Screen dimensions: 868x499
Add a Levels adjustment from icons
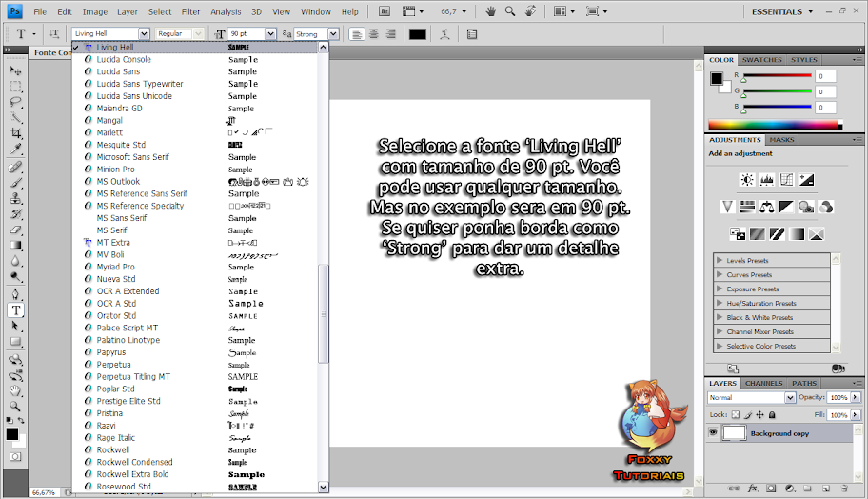pyautogui.click(x=767, y=179)
